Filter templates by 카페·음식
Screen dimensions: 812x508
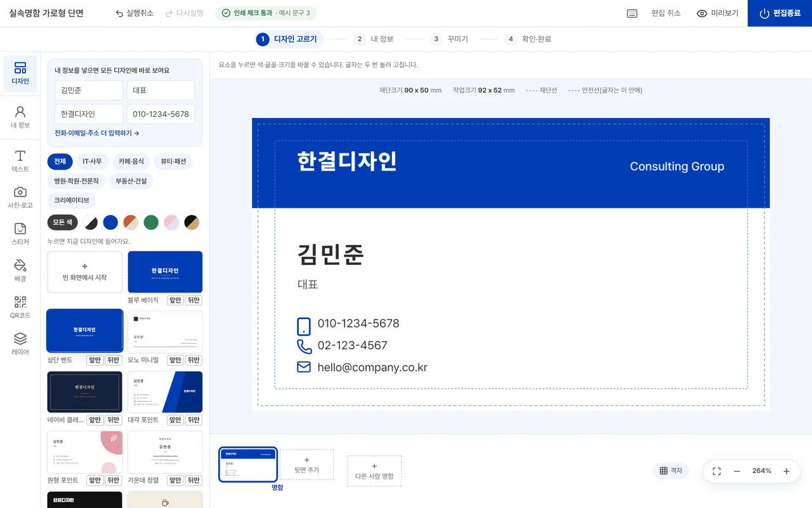131,162
